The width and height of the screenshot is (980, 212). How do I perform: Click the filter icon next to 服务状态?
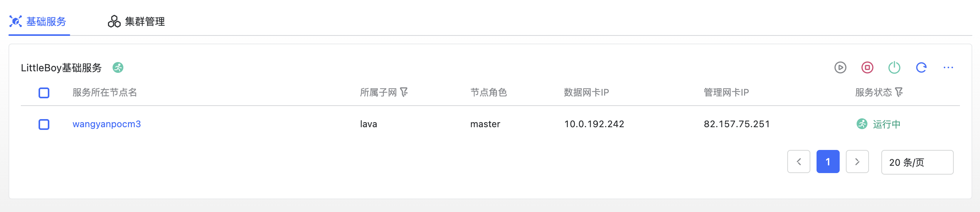pyautogui.click(x=899, y=92)
